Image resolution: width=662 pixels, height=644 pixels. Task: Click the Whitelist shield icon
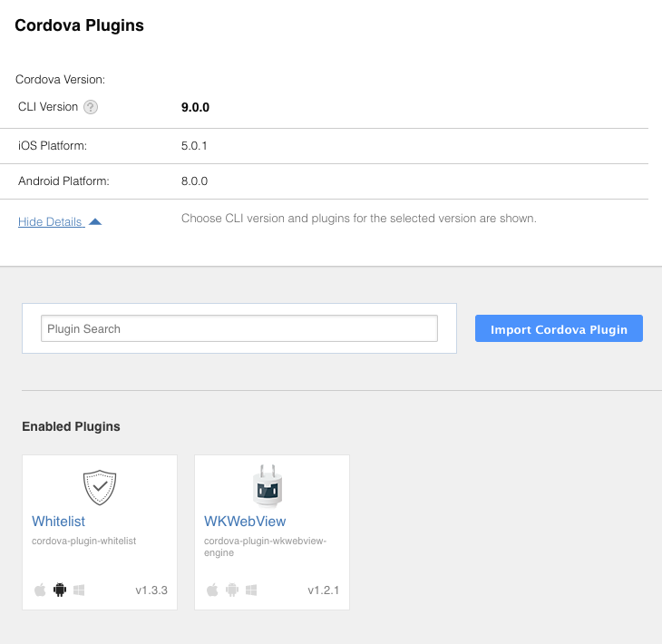[x=100, y=487]
